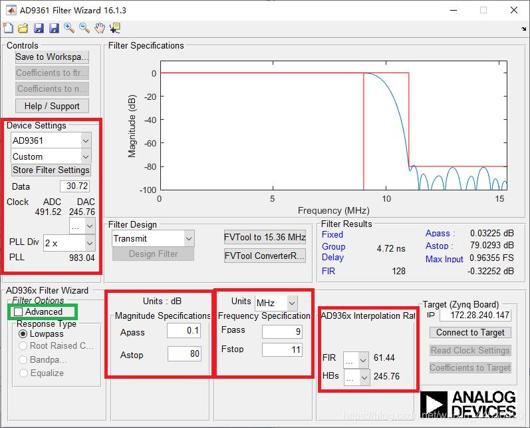Open the PLL Div 2 x dropdown

pyautogui.click(x=69, y=243)
